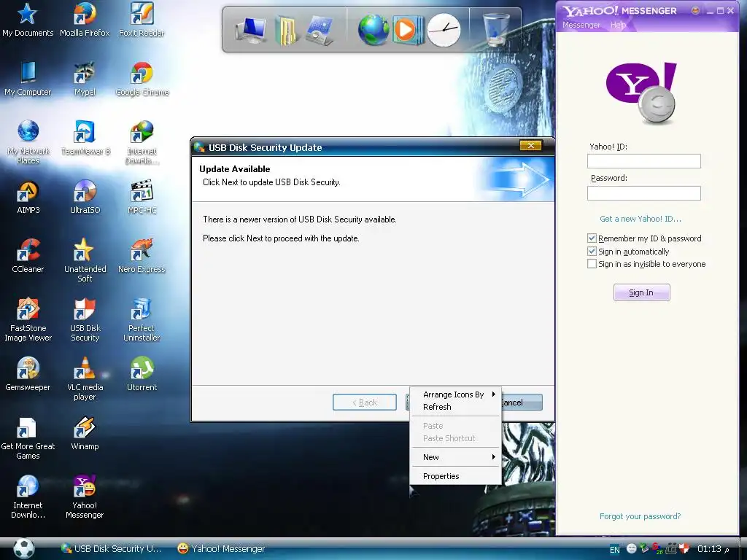
Task: Switch to USB Disk Security taskbar button
Action: [x=112, y=548]
